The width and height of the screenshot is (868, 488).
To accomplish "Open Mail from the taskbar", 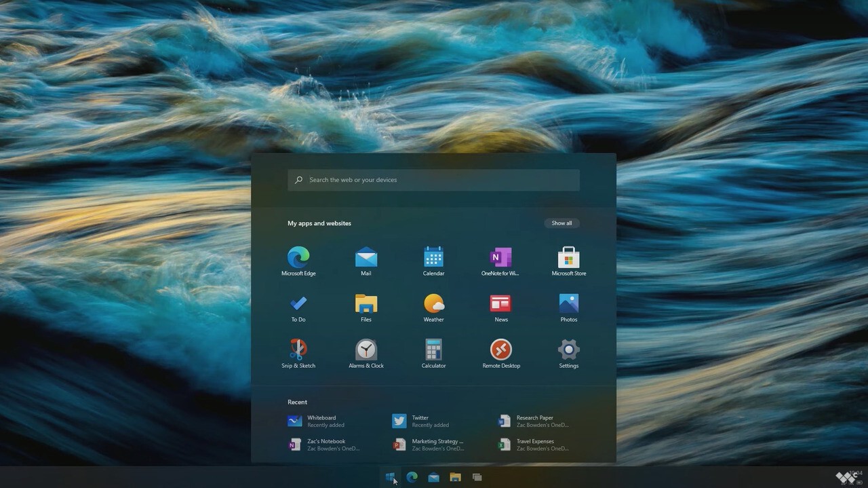I will pos(433,477).
